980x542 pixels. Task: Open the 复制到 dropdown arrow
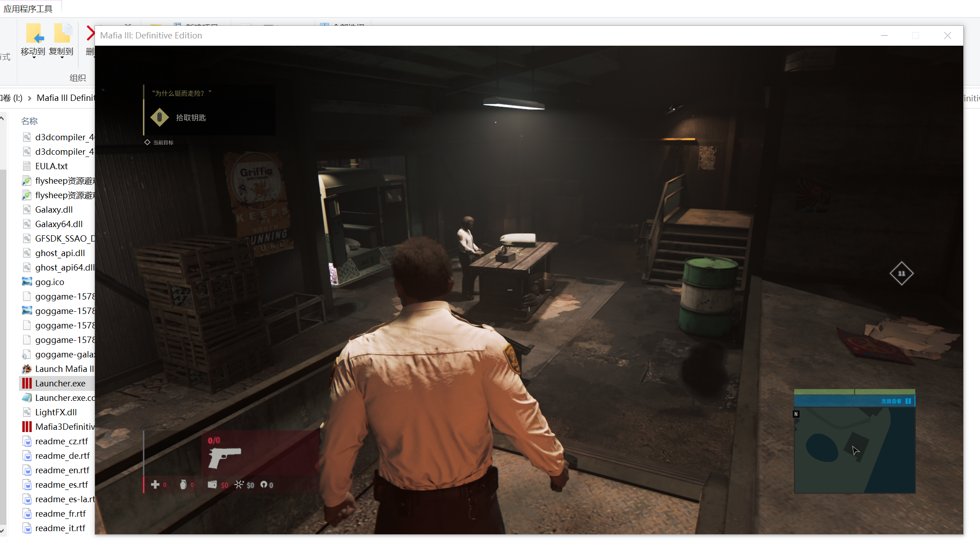(x=62, y=58)
